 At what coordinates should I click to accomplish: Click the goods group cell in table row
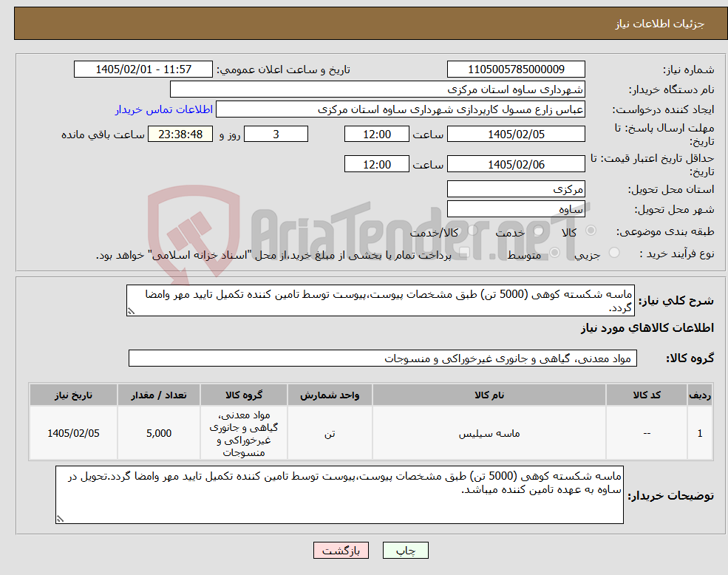(x=244, y=433)
